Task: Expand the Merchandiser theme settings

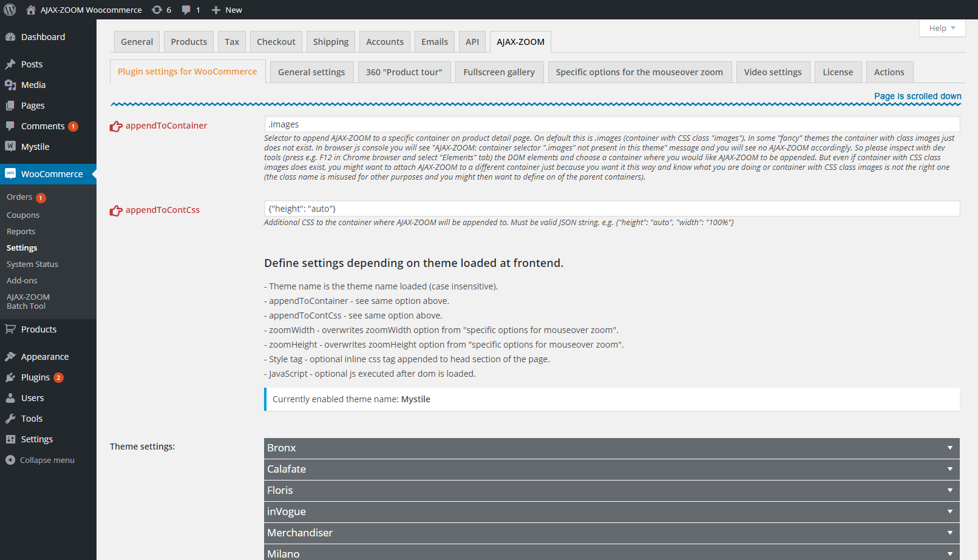Action: [x=611, y=533]
